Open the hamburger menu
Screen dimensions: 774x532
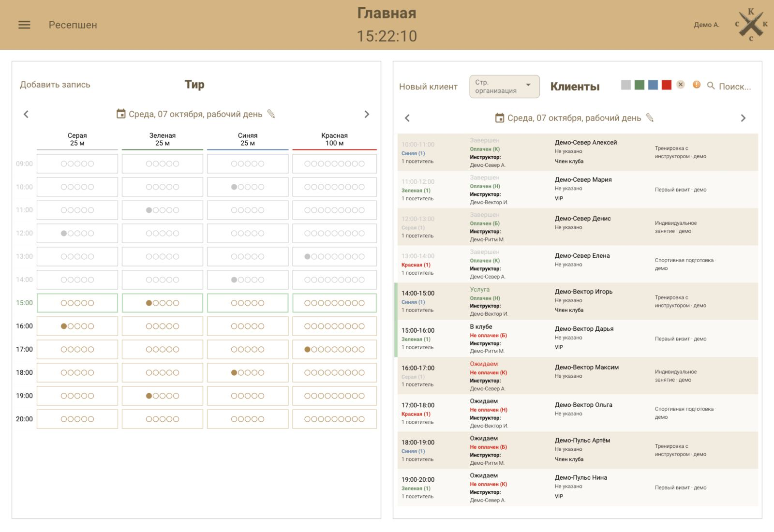tap(24, 25)
